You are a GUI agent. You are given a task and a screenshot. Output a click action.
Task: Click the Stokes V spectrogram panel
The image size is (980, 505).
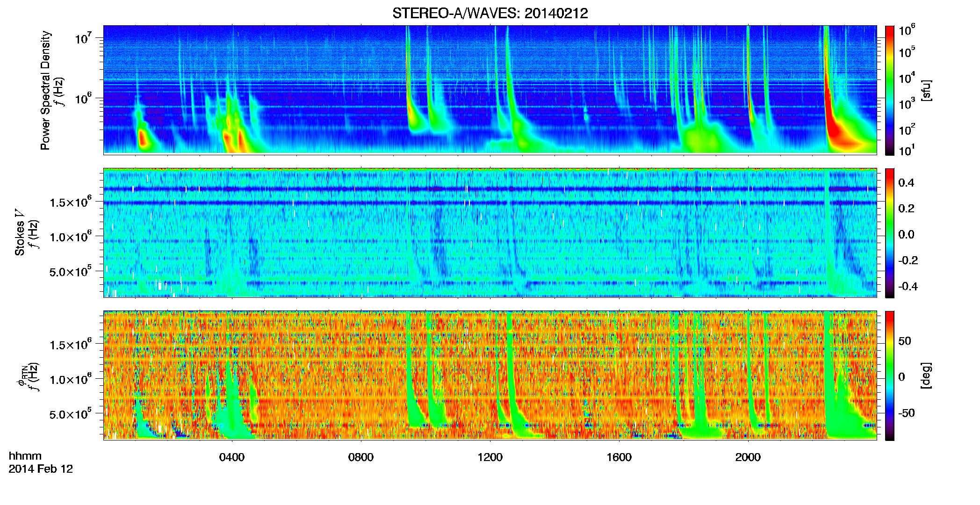click(490, 233)
